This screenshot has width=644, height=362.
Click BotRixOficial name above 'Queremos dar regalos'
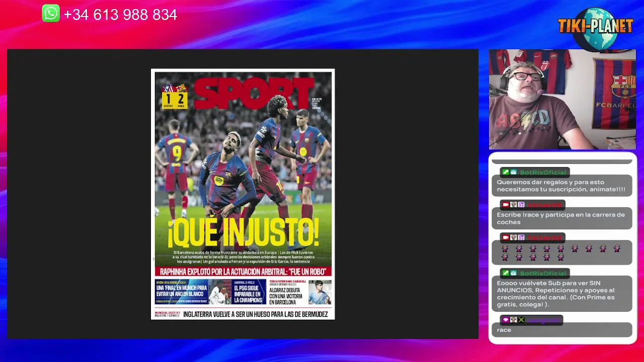[543, 172]
